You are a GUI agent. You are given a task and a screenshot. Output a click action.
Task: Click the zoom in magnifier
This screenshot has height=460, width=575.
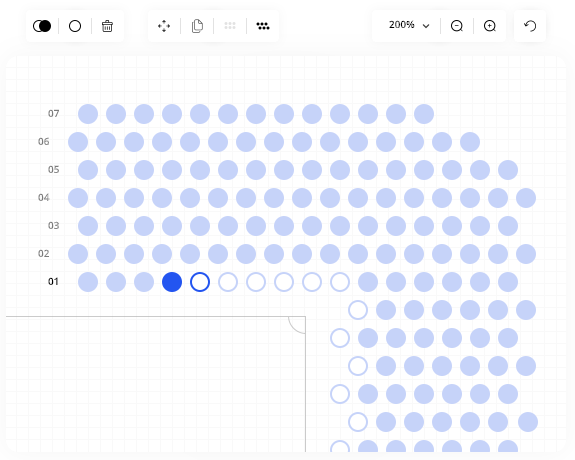[490, 26]
